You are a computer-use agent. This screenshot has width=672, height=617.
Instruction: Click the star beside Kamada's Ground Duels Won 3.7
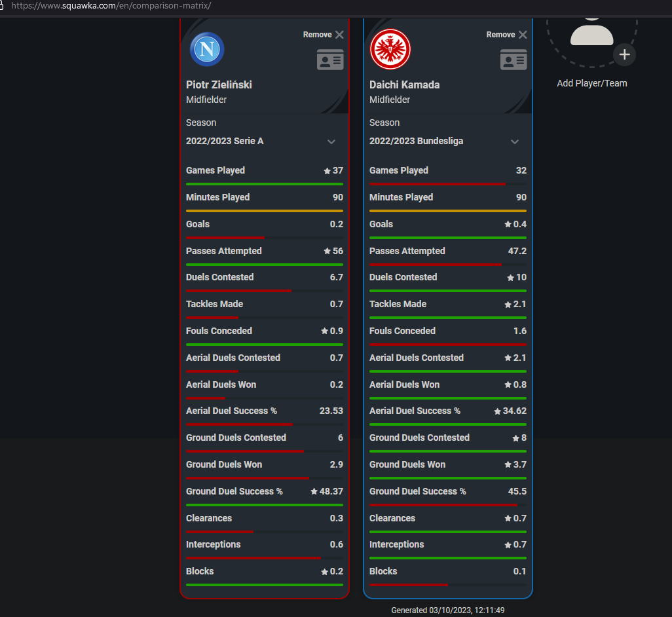(508, 465)
